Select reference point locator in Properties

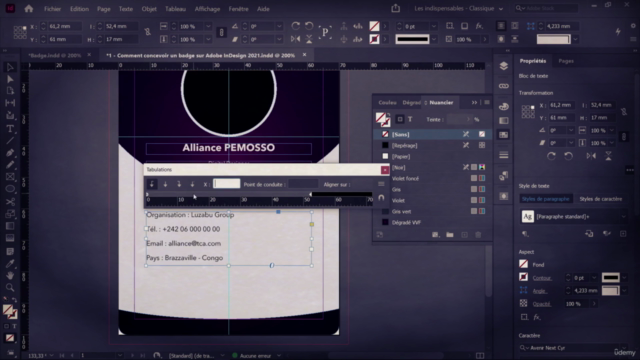pos(528,111)
